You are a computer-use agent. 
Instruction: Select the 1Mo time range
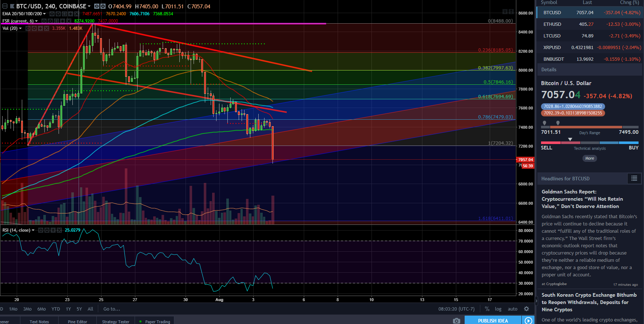(x=13, y=309)
